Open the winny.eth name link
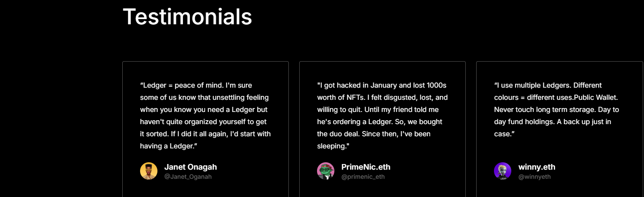 (x=536, y=167)
